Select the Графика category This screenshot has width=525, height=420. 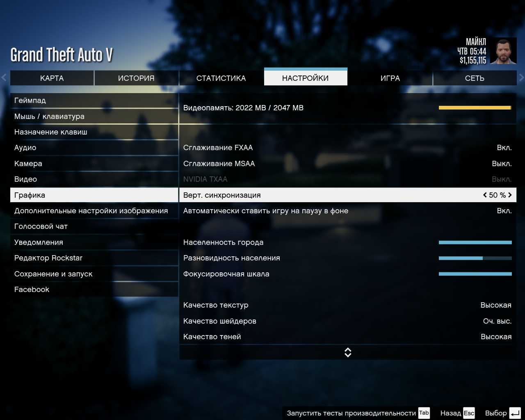click(x=94, y=195)
